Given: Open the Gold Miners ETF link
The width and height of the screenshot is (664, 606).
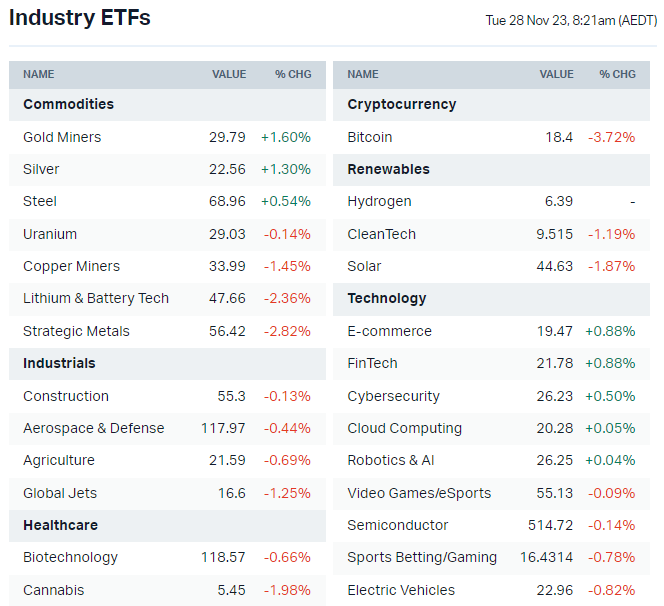Looking at the screenshot, I should [62, 137].
